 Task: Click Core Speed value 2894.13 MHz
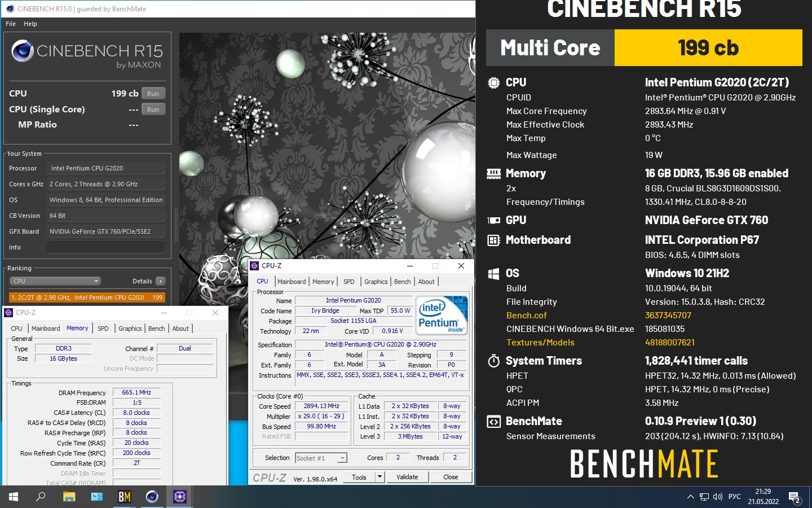coord(321,406)
